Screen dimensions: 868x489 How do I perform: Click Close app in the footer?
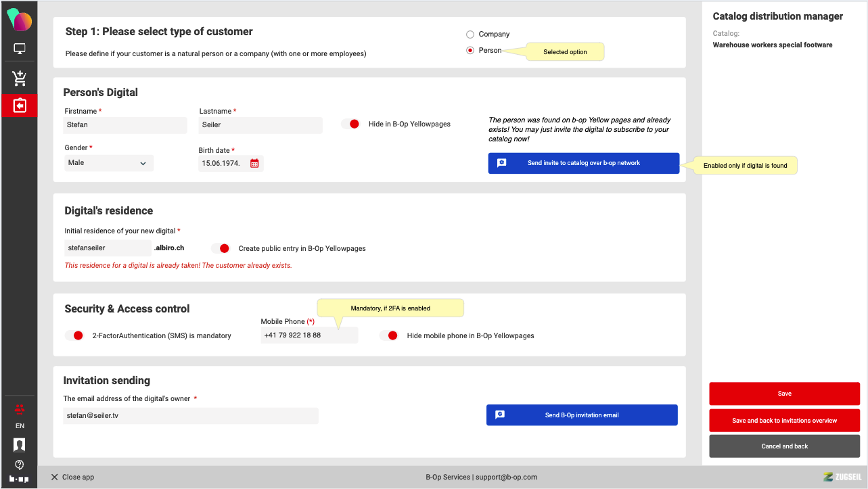(72, 477)
